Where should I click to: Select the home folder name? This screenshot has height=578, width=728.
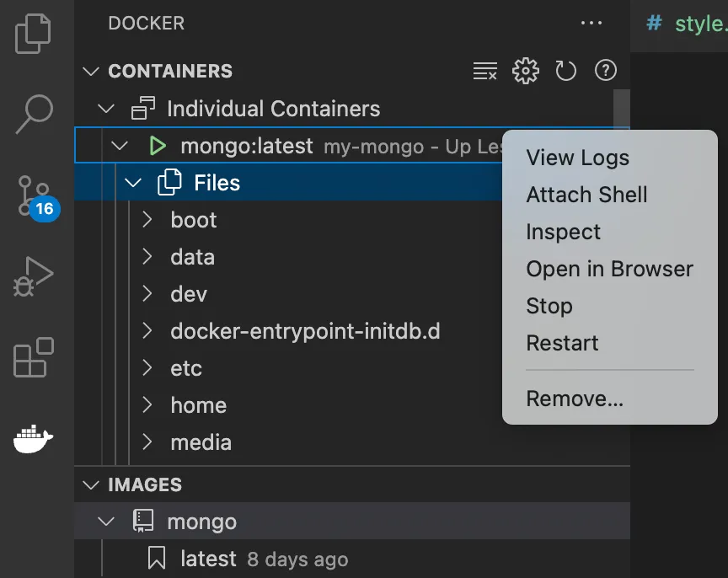pyautogui.click(x=199, y=405)
